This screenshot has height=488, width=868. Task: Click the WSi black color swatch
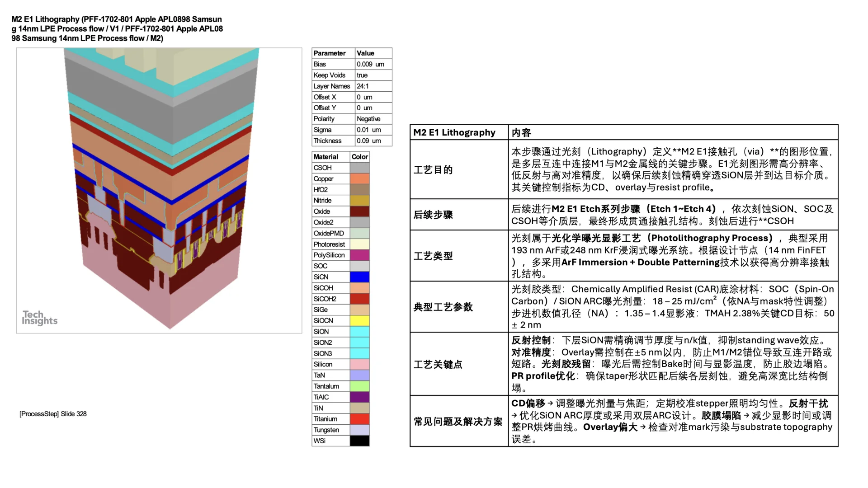click(x=359, y=441)
